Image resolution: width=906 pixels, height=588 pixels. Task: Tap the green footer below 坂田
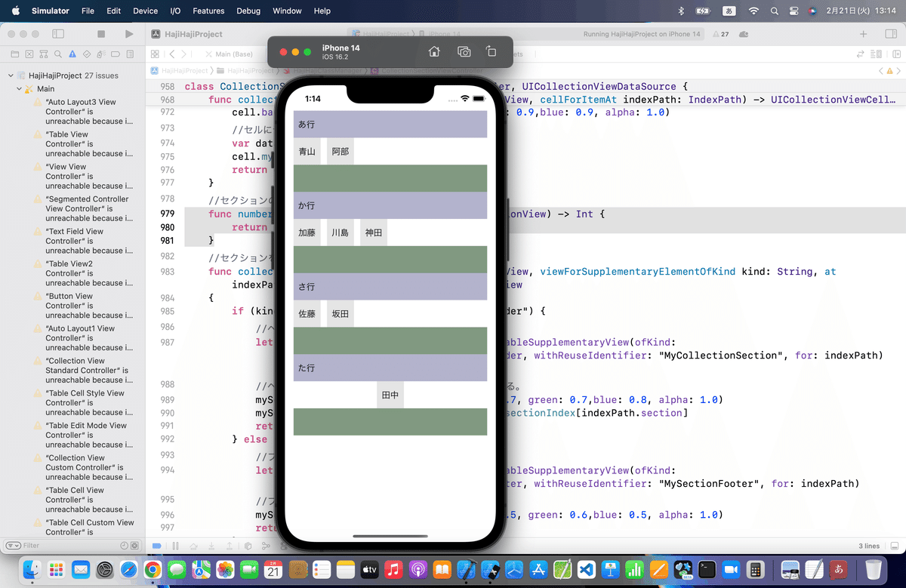coord(390,340)
